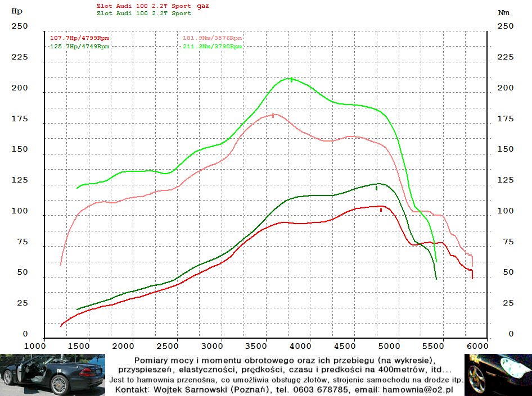The width and height of the screenshot is (532, 396).
Task: Click the '5000' RPM axis label
Action: [x=389, y=346]
